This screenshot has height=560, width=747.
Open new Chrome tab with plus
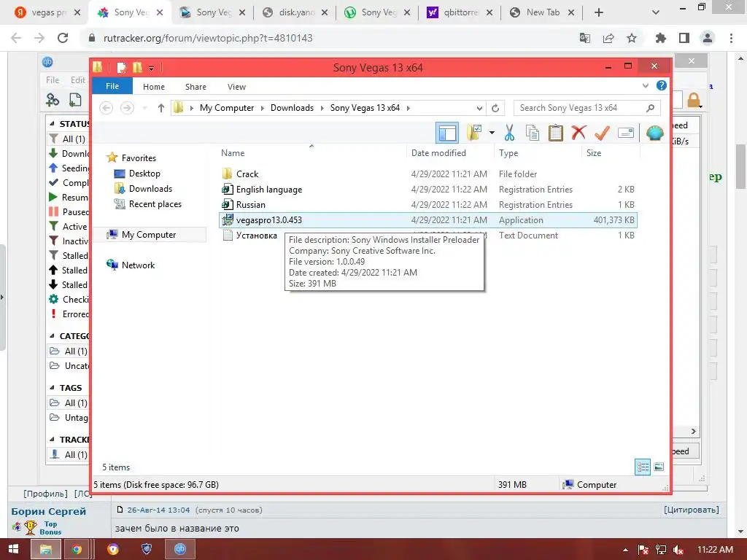click(599, 12)
